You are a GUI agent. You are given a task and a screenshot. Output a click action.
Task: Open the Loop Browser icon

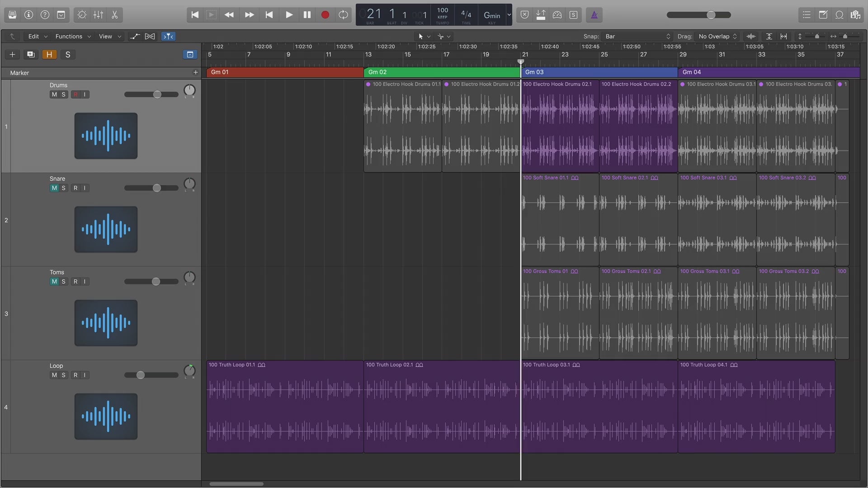tap(839, 15)
